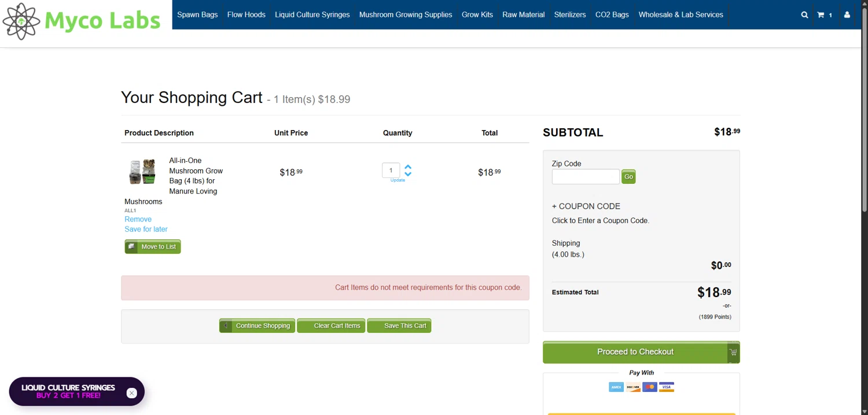This screenshot has width=868, height=415.
Task: Decrease quantity with the down arrow
Action: pos(408,173)
